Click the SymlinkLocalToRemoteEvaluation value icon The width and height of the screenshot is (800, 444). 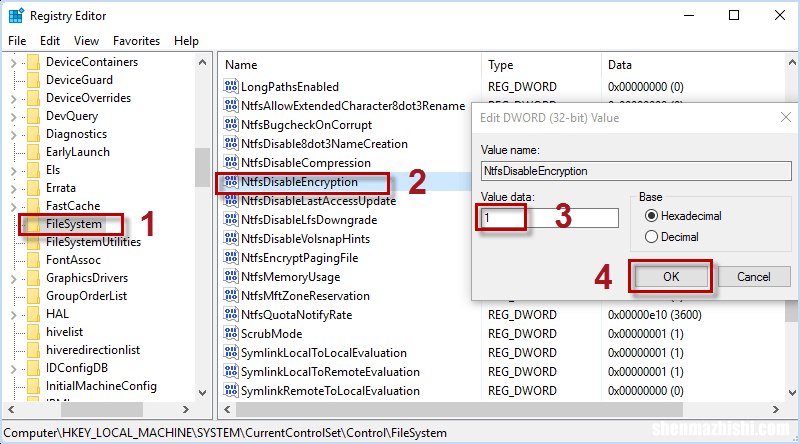tap(231, 371)
